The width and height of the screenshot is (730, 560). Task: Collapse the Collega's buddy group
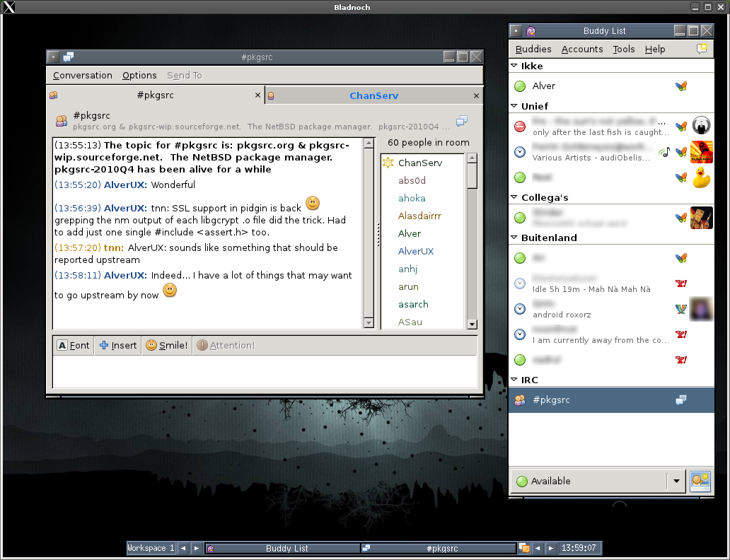[514, 197]
